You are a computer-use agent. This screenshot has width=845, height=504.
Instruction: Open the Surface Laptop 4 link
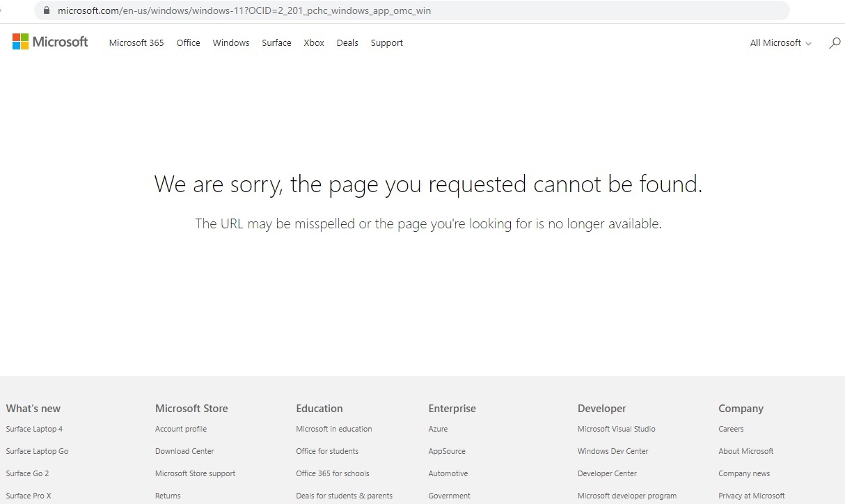34,429
